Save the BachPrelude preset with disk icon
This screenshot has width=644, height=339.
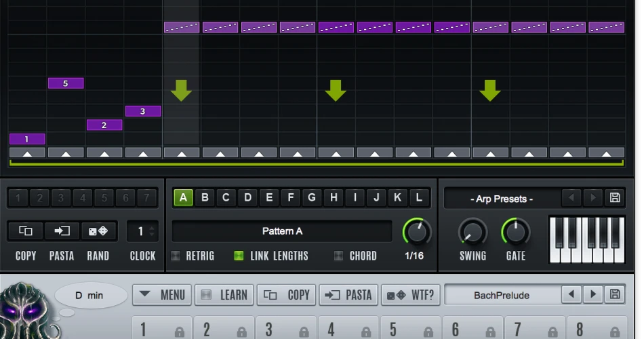coord(615,295)
